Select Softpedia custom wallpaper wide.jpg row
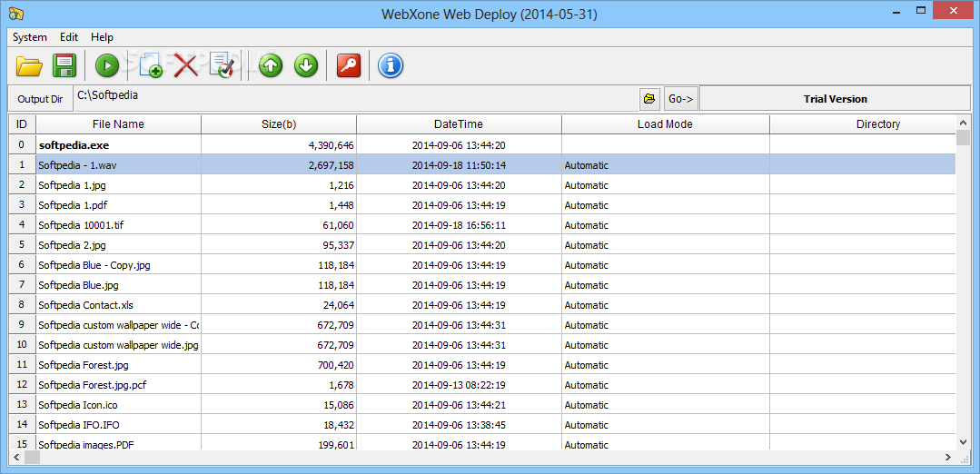Viewport: 980px width, 474px height. point(482,345)
